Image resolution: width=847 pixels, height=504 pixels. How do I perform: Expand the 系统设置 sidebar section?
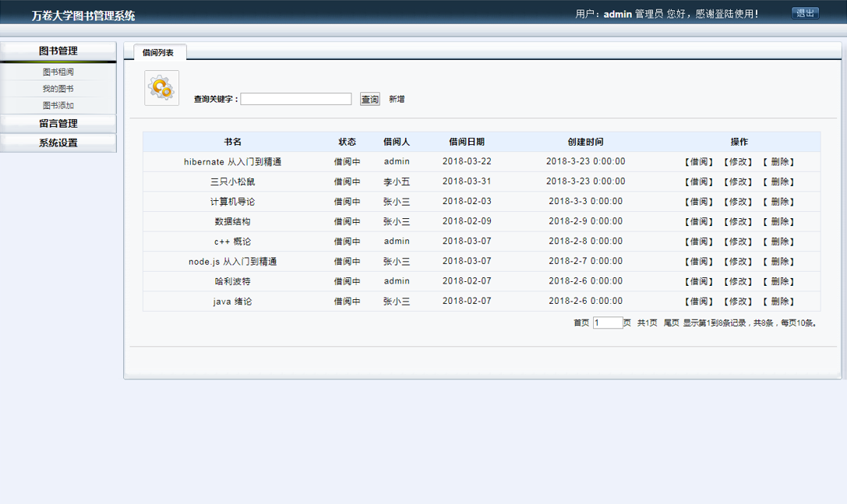pos(58,143)
